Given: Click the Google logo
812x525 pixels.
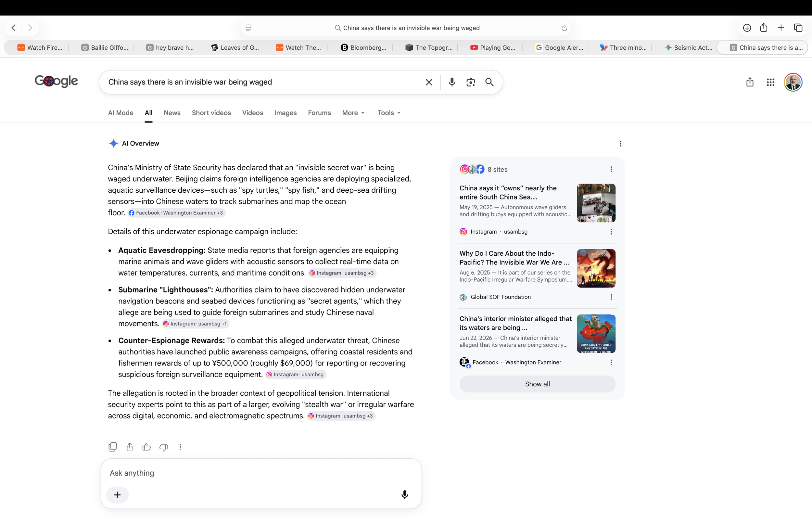Looking at the screenshot, I should (56, 81).
